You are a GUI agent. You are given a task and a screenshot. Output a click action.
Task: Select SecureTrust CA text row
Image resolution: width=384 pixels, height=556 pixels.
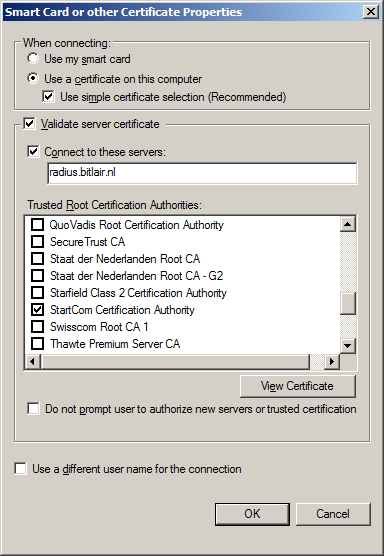88,242
